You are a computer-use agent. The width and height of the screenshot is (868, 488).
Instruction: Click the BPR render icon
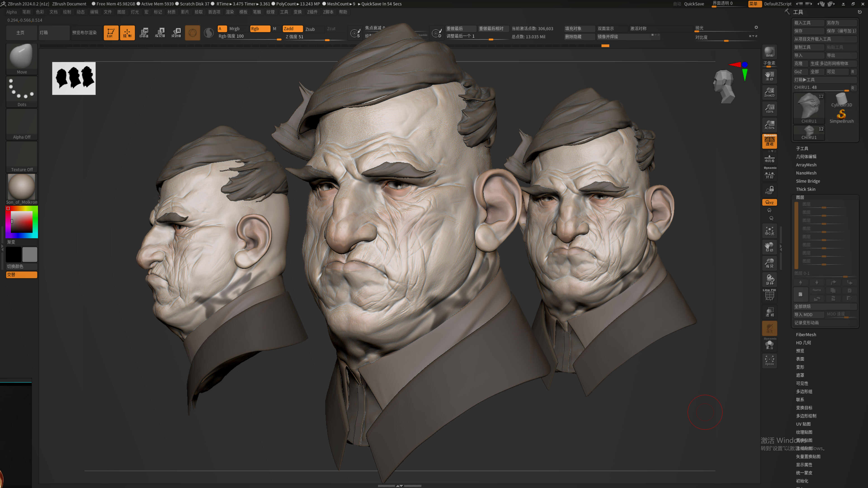[769, 52]
